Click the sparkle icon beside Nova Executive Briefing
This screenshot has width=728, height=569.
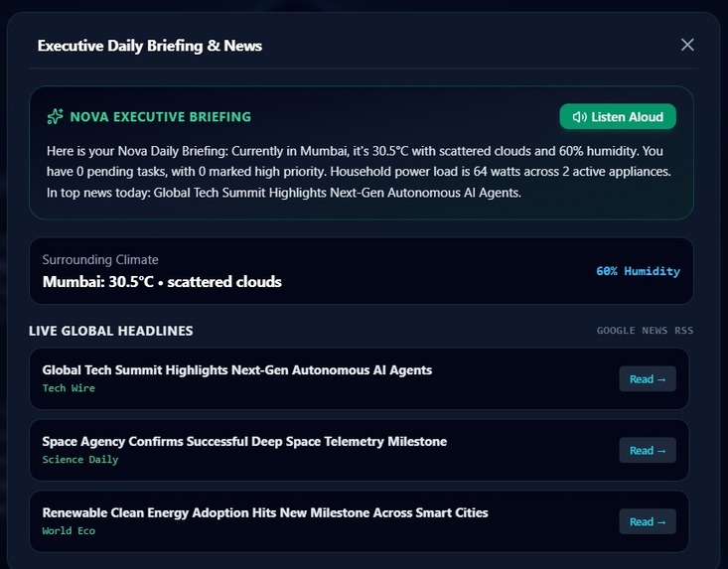pyautogui.click(x=56, y=116)
